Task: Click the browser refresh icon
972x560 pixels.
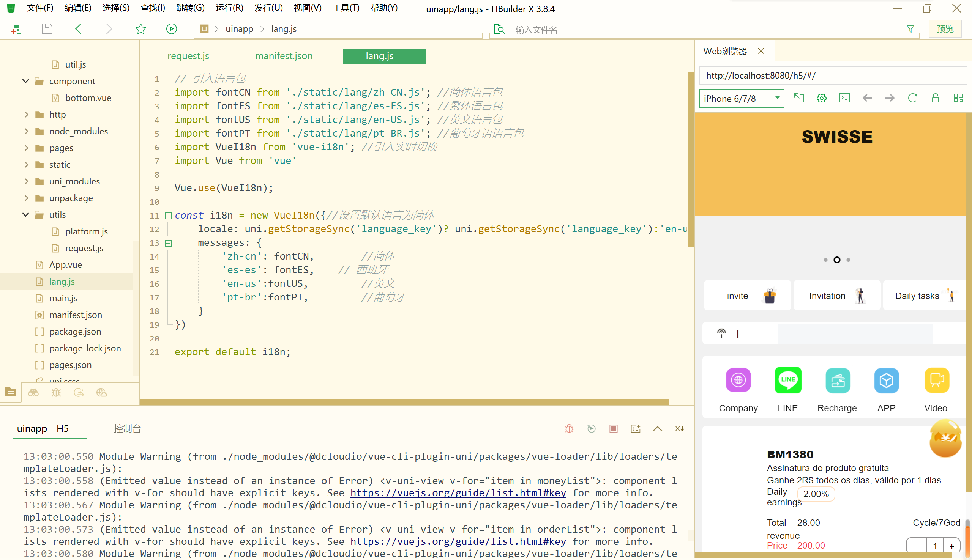Action: point(912,98)
